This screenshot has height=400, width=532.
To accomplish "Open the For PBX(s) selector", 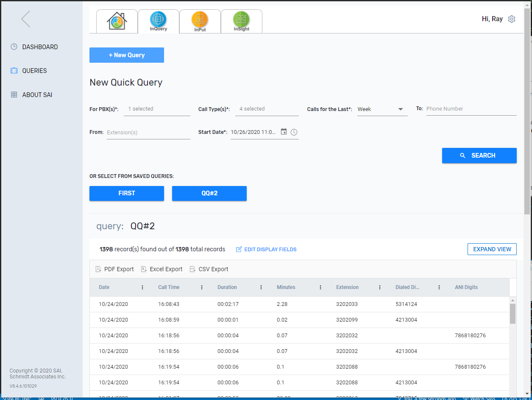I will 157,109.
